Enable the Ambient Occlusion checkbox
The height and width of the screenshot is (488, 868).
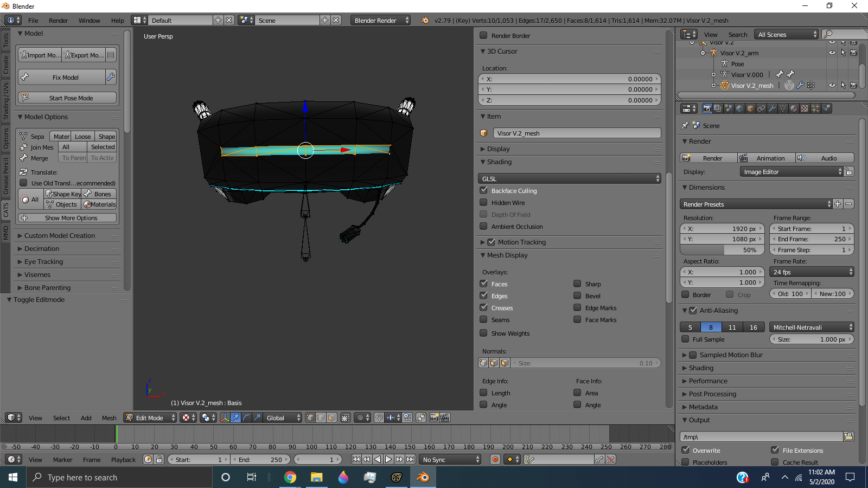(483, 226)
